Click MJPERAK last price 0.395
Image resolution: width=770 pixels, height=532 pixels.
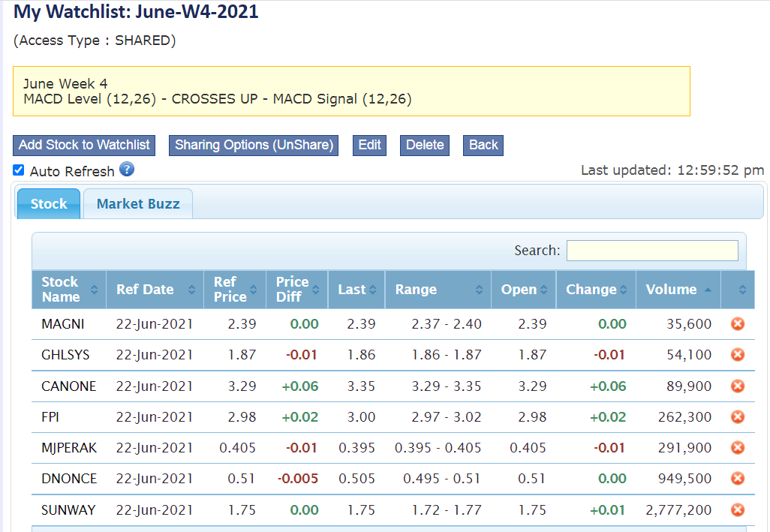[x=357, y=448]
